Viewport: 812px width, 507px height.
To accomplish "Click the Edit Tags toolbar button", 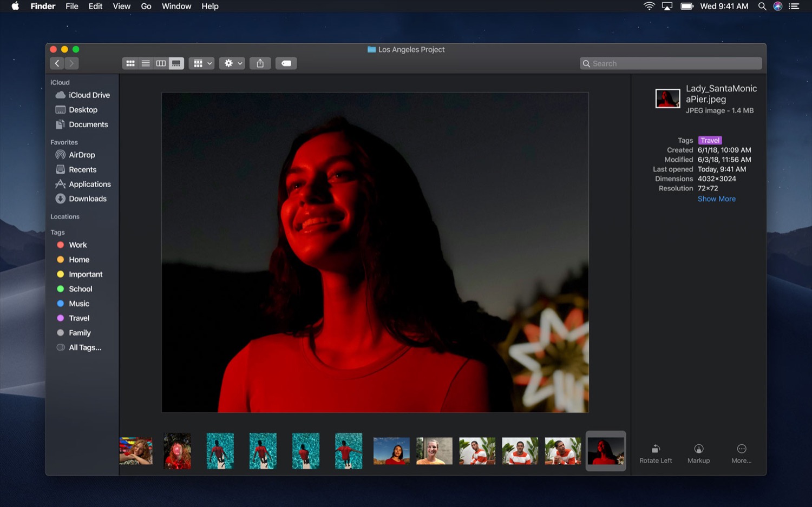I will 286,63.
